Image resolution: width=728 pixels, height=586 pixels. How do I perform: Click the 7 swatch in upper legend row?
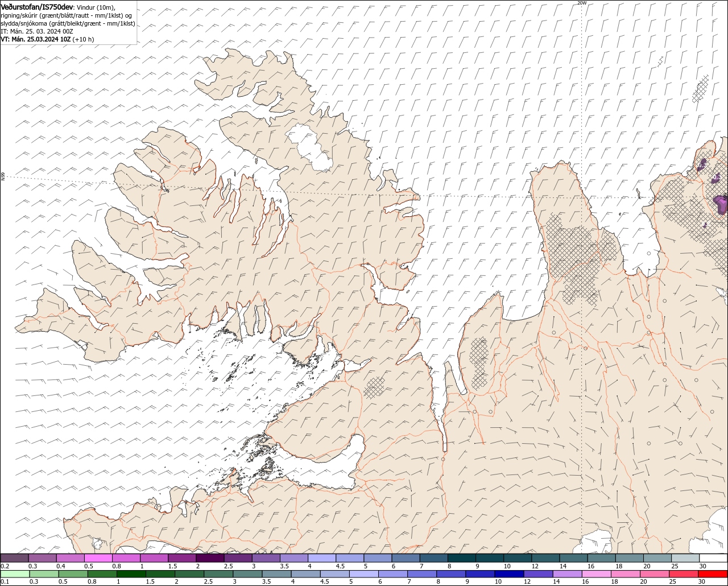click(x=434, y=558)
